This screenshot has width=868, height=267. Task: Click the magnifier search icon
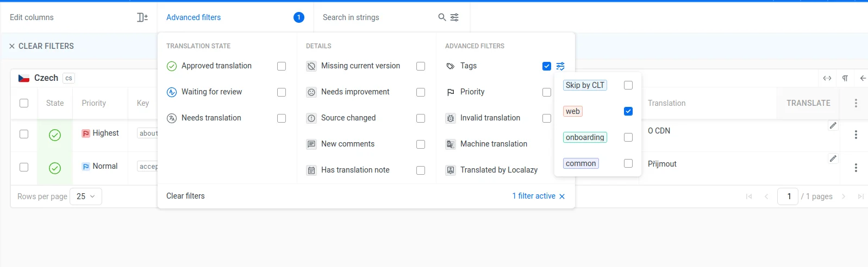[442, 17]
